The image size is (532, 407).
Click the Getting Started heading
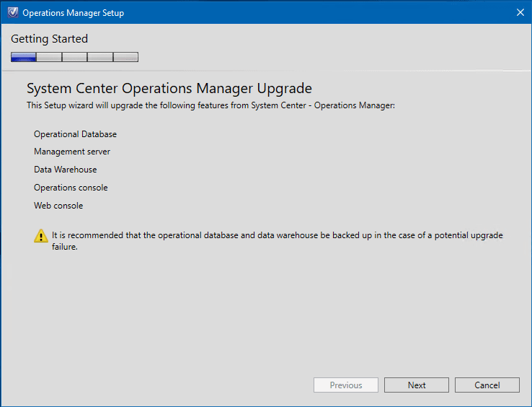point(49,39)
